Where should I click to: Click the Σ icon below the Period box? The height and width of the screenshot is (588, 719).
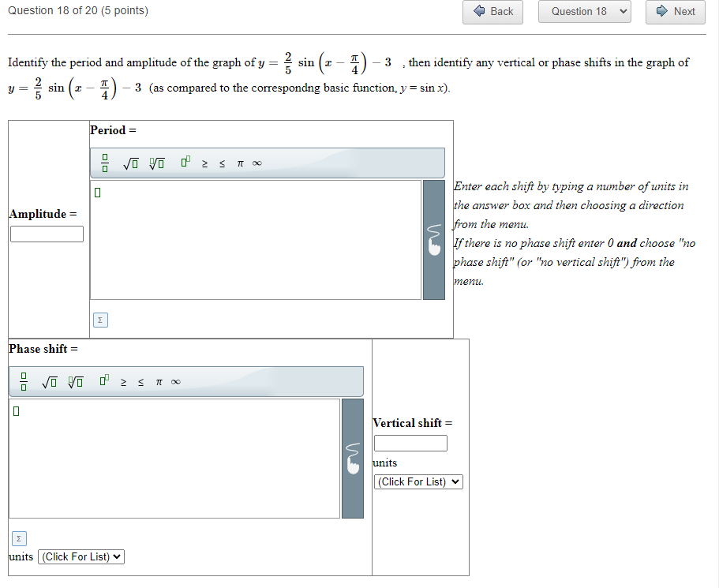(x=99, y=320)
